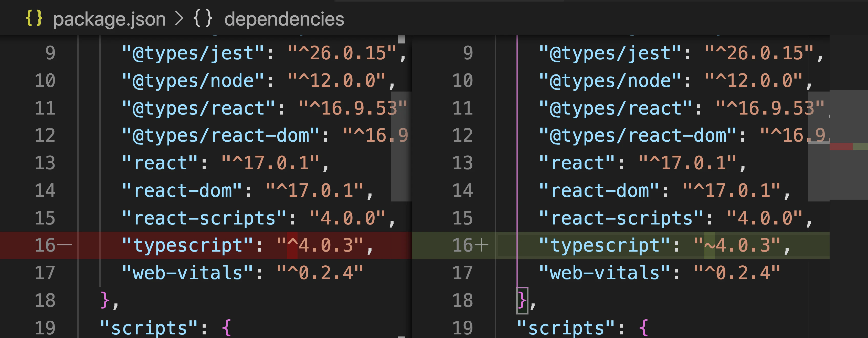Click the right pane vertical scrollbar thumb
The width and height of the screenshot is (868, 338).
(x=819, y=146)
